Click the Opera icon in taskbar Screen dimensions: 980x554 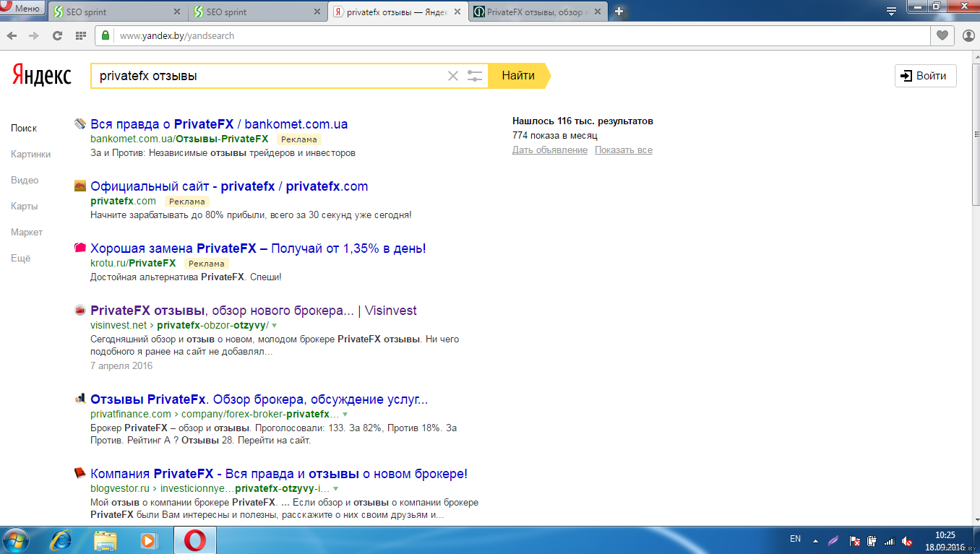[194, 540]
